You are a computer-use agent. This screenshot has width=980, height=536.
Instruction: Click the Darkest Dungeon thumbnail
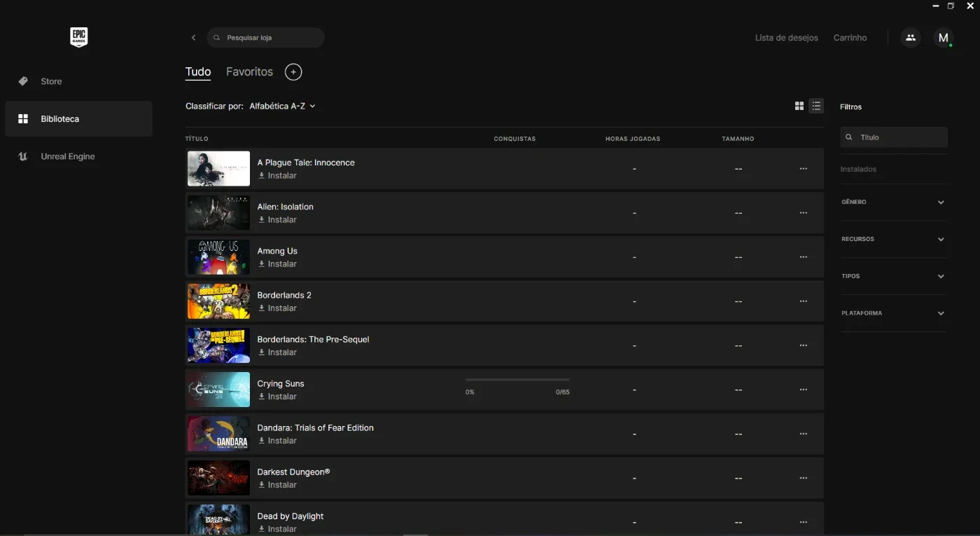pyautogui.click(x=218, y=478)
